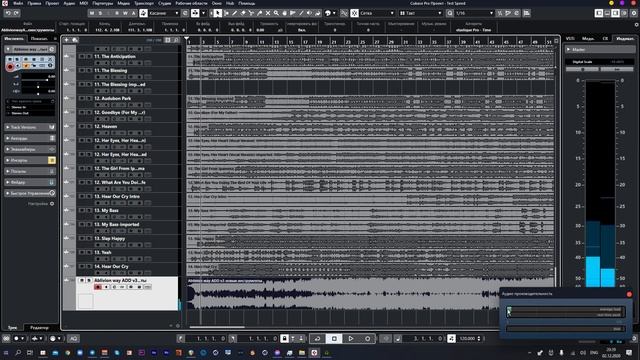Open the Grid type bar dropdown
Screen dimensions: 640x360
(421, 13)
